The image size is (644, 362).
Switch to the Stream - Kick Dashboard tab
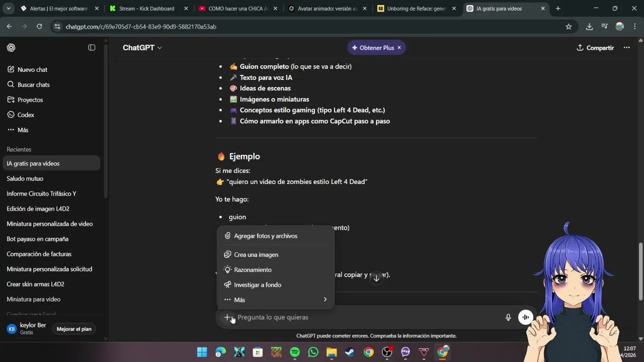(148, 9)
